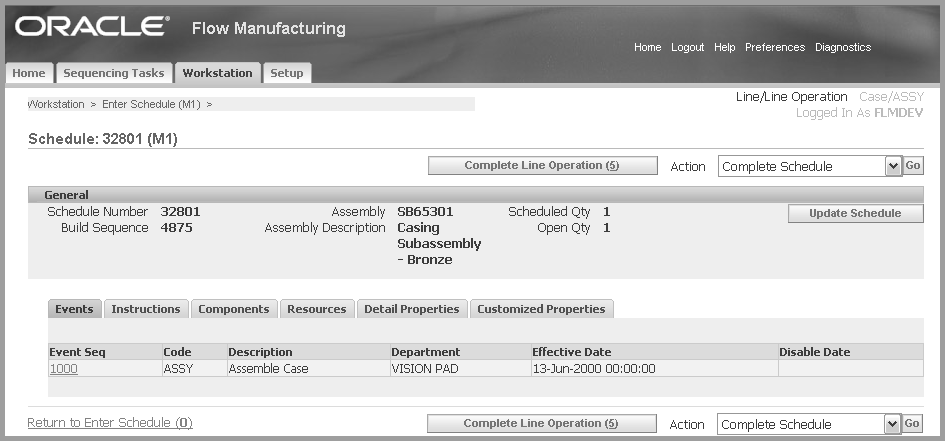This screenshot has width=945, height=441.
Task: Click the Flow Manufacturing title
Action: coord(269,28)
